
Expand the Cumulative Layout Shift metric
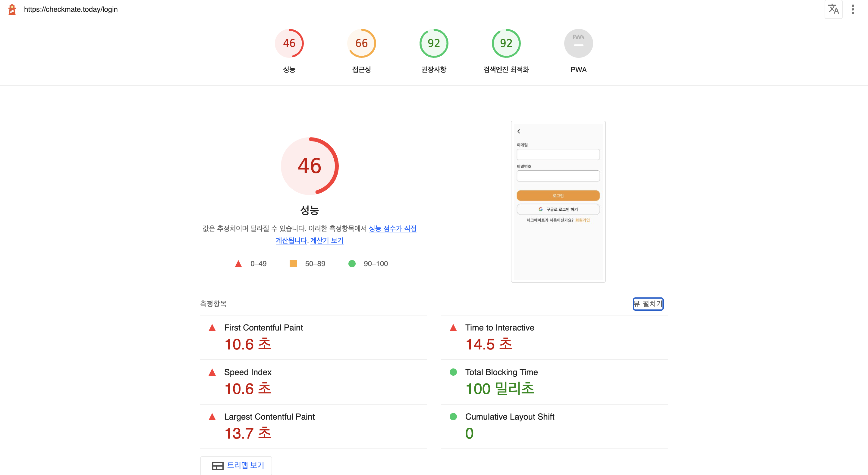tap(509, 416)
